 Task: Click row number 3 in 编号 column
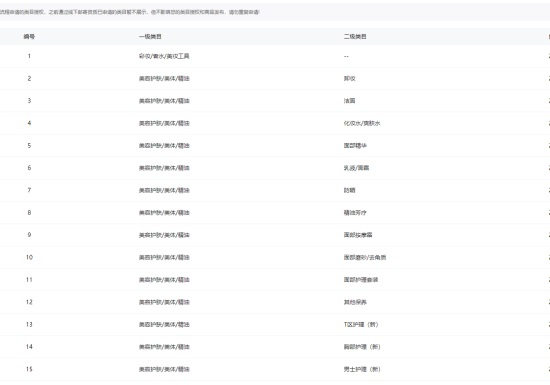29,101
